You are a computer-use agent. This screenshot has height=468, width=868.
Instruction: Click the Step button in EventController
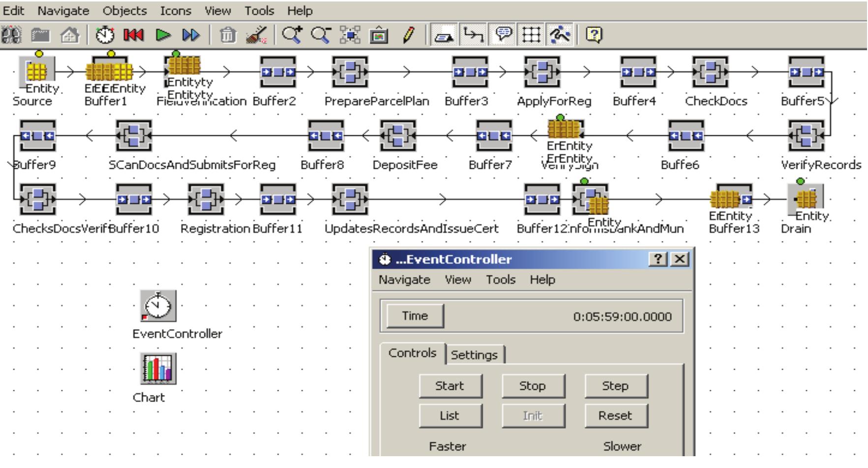pyautogui.click(x=615, y=386)
